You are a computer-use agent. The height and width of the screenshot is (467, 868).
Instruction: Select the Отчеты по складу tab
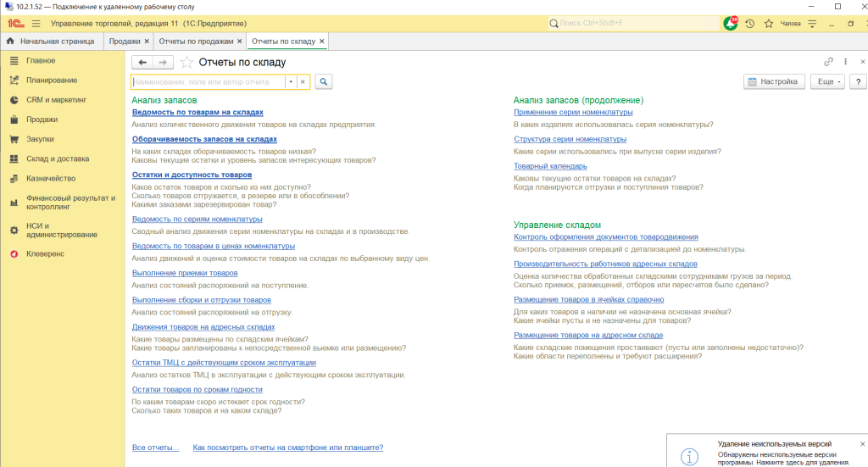click(x=283, y=41)
